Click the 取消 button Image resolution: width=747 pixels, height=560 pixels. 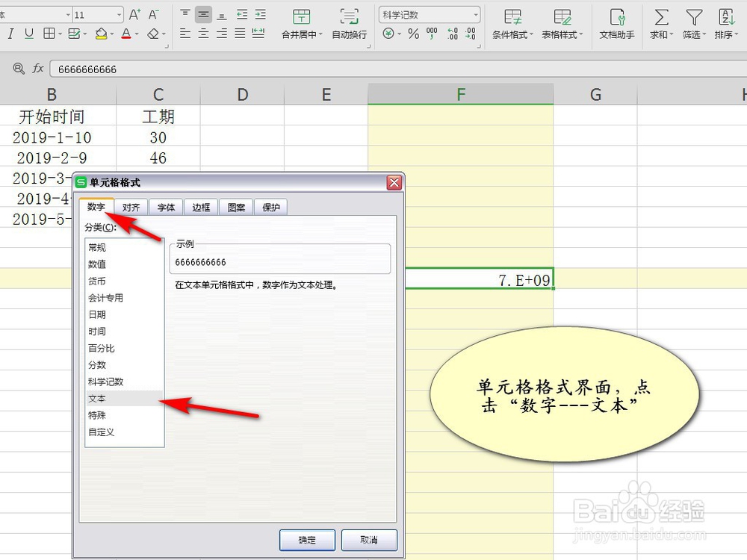tap(367, 540)
